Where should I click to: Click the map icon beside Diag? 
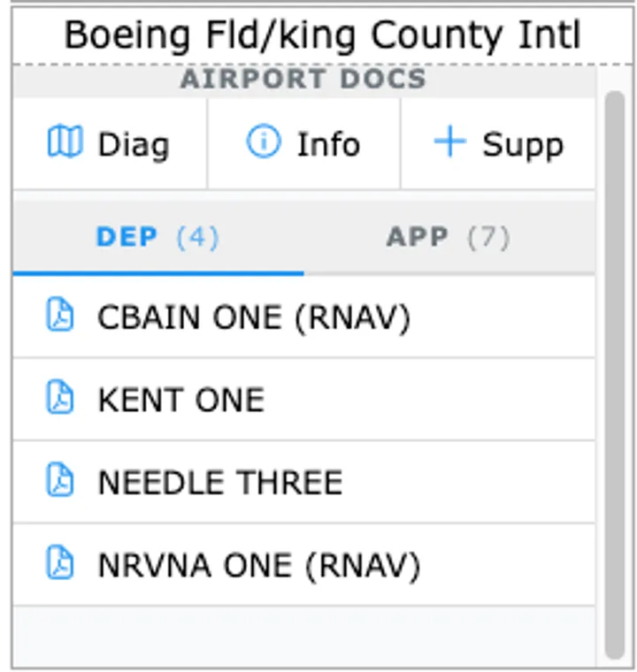tap(64, 142)
